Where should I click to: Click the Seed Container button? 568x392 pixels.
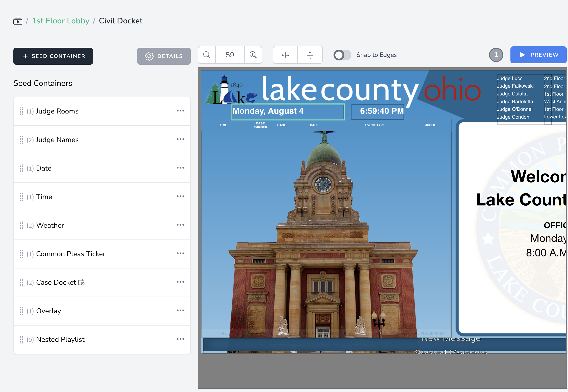[53, 56]
